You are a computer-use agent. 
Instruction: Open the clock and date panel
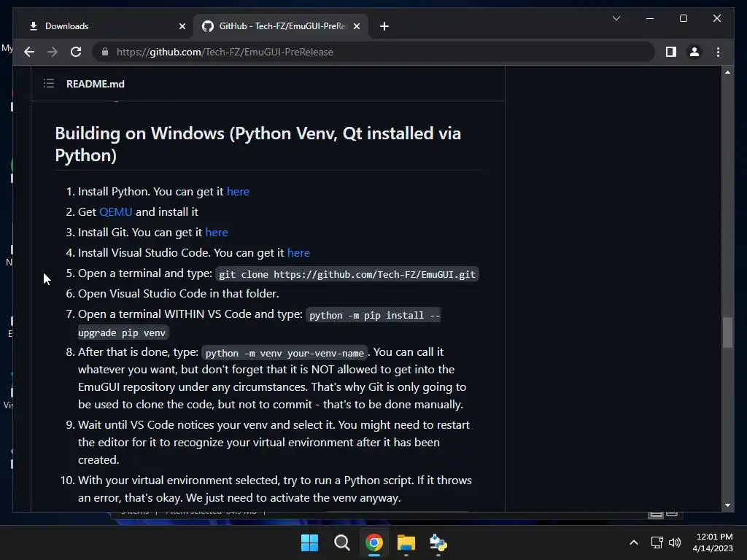(713, 542)
